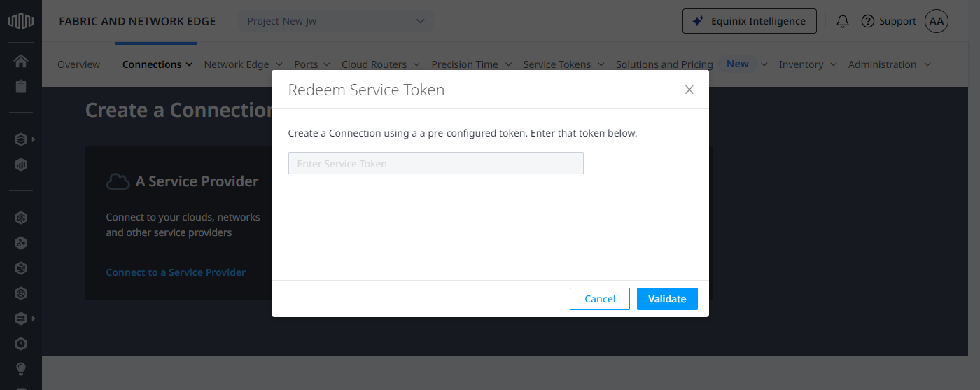
Task: Switch to the Overview tab
Action: coord(78,64)
